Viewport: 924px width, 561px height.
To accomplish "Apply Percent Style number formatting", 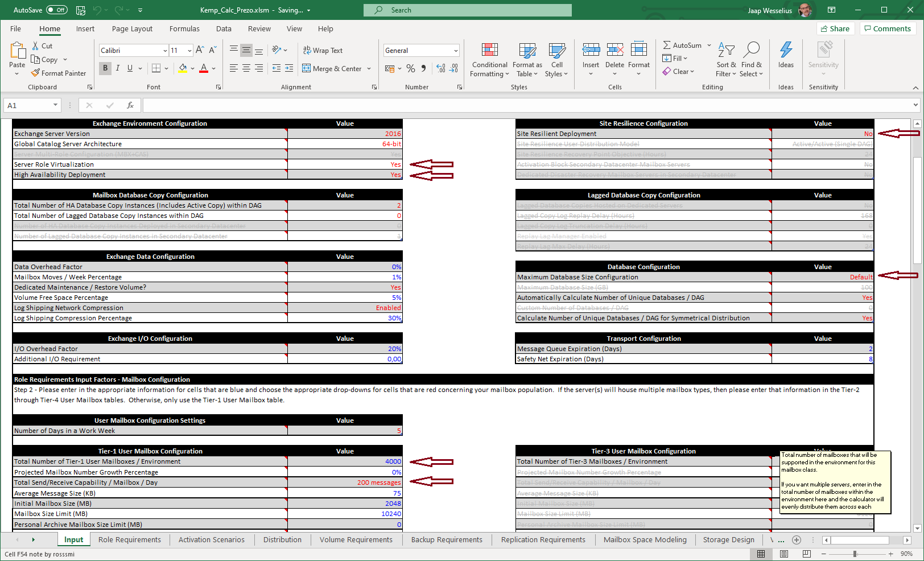I will click(411, 68).
